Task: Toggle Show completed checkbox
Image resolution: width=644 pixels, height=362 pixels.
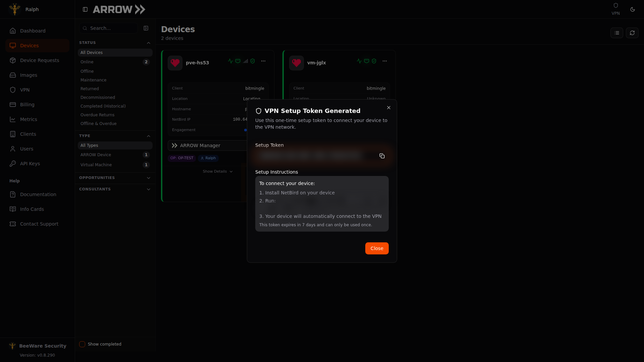Action: click(x=82, y=344)
